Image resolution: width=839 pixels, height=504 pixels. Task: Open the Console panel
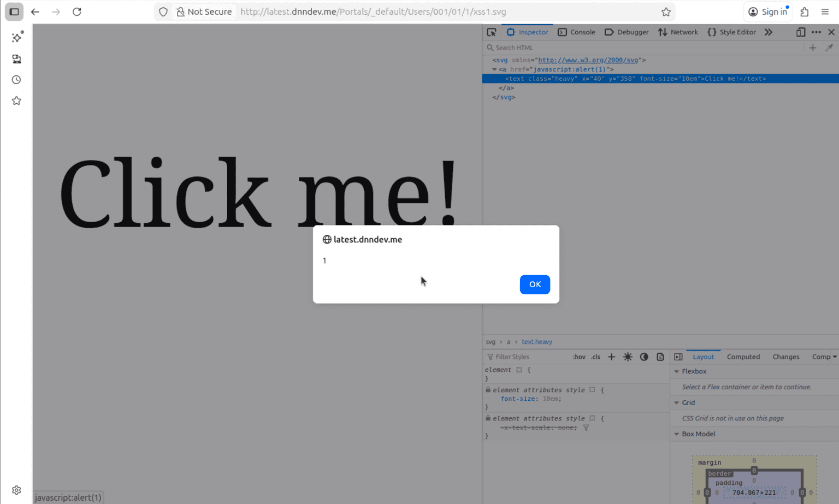576,32
